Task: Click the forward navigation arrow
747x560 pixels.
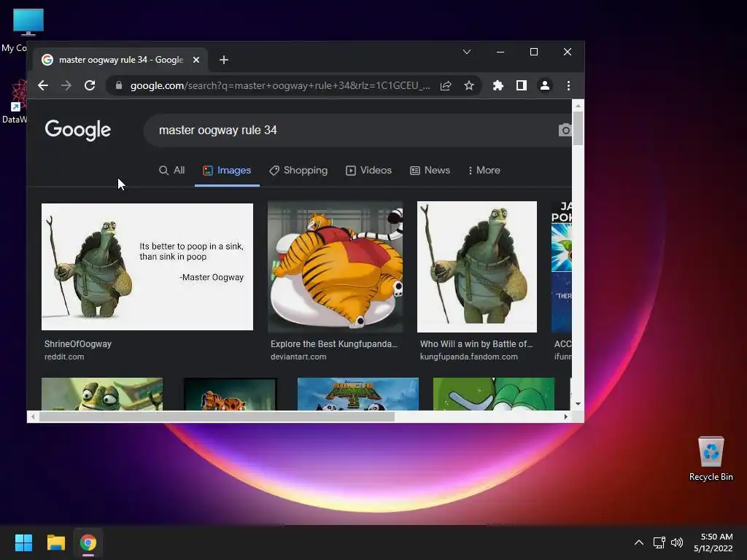Action: pos(66,86)
